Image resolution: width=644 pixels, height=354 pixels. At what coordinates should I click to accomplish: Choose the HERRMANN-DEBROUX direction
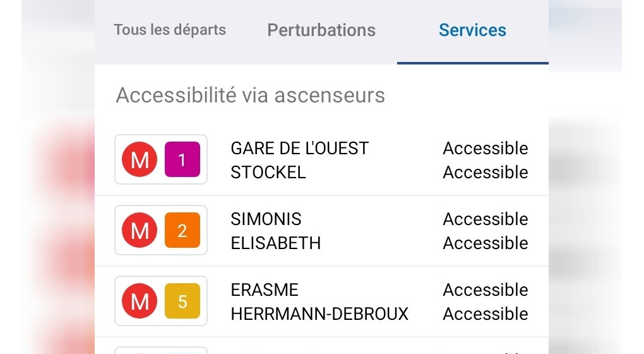click(319, 314)
